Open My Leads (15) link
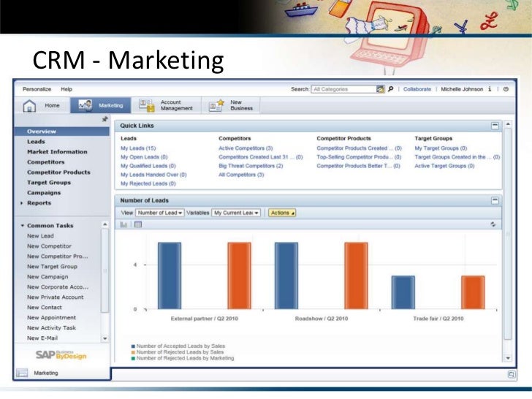Viewport: 532px width, 399px height. coord(138,148)
